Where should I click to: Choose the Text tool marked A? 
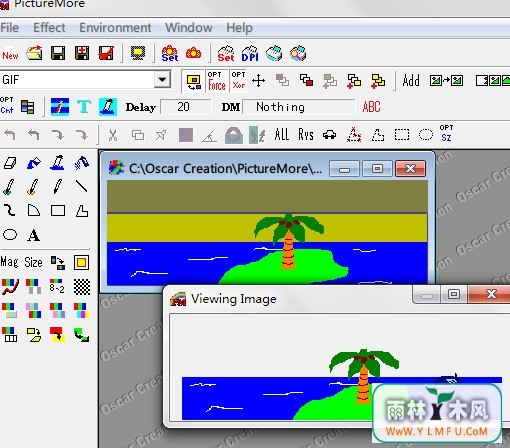(33, 235)
